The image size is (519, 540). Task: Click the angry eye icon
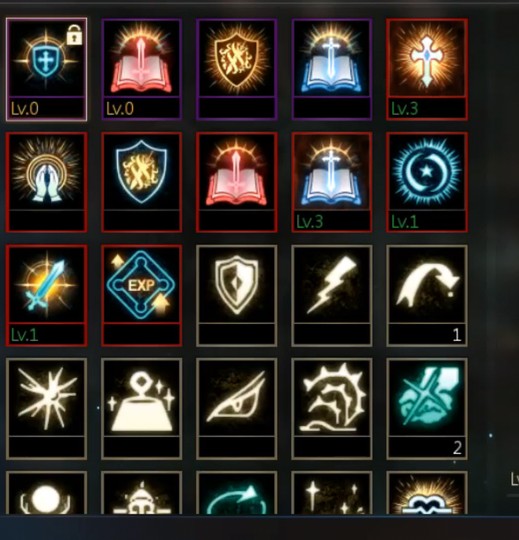pos(237,409)
